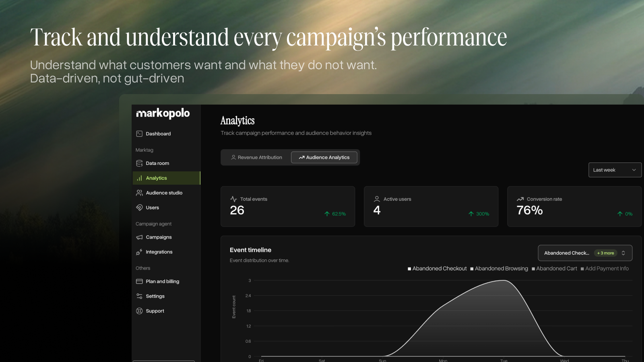Open the Last week date range dropdown
The height and width of the screenshot is (362, 644).
(615, 170)
